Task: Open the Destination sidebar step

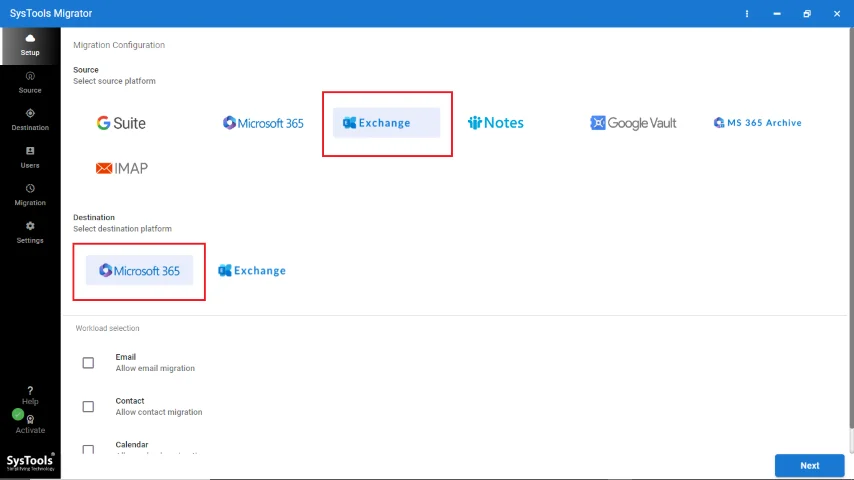Action: click(30, 120)
